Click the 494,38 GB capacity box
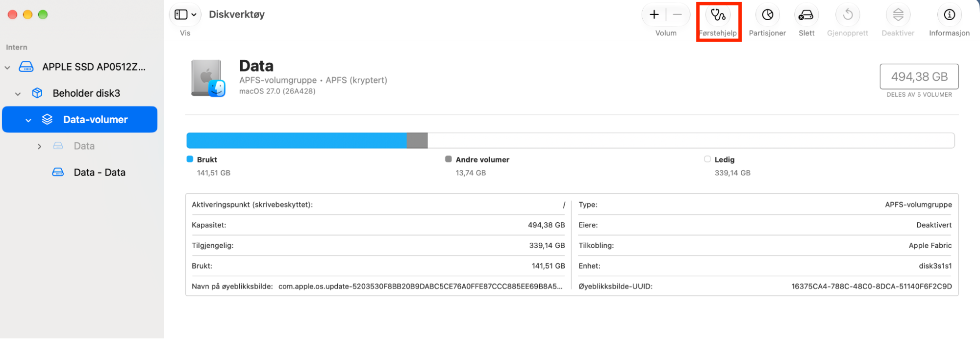Image resolution: width=980 pixels, height=339 pixels. click(919, 77)
